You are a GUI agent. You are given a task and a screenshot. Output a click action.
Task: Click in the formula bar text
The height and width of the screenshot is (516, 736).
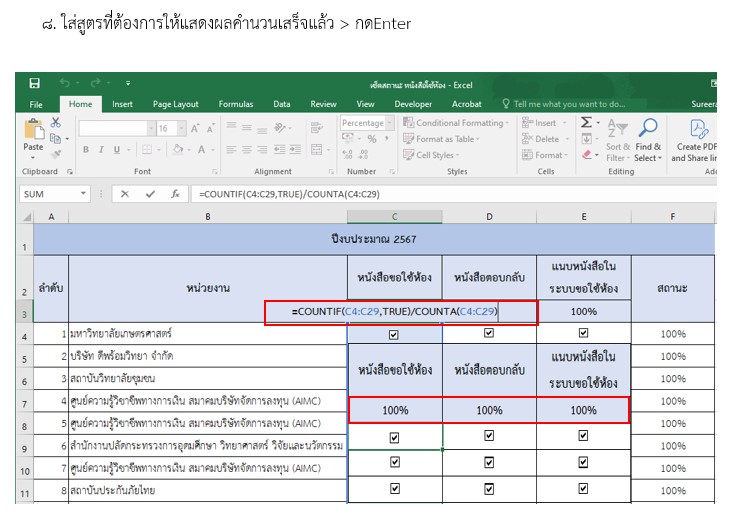coord(400,194)
